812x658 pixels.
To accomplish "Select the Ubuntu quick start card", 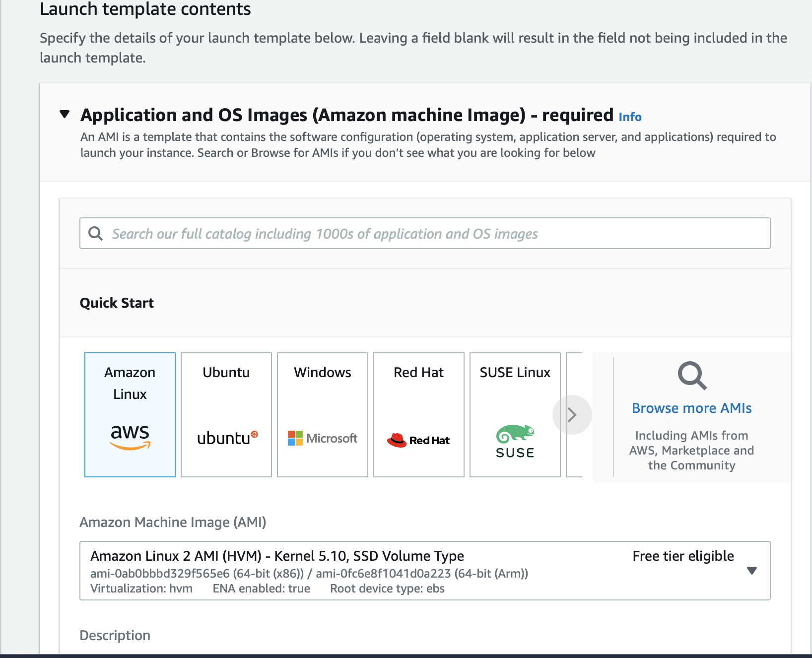I will [226, 415].
